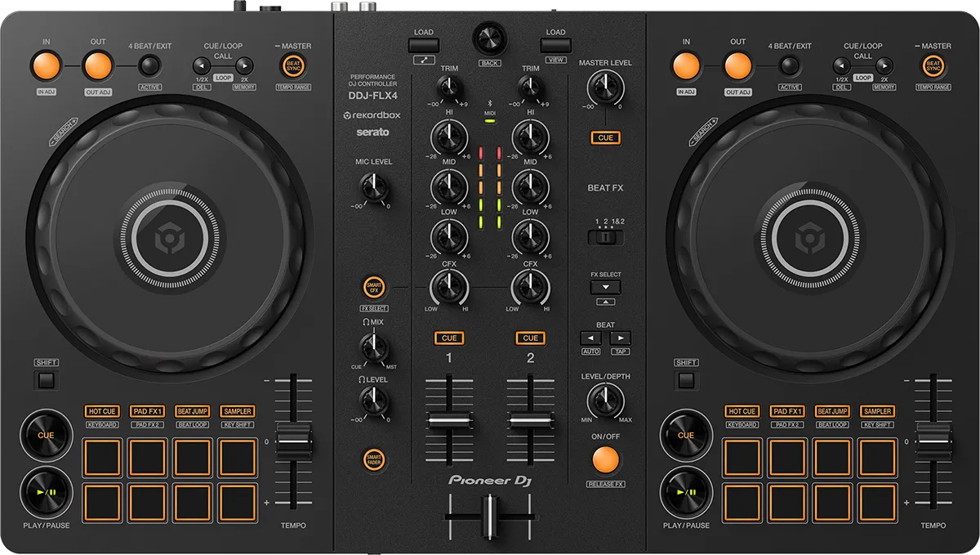Image resolution: width=980 pixels, height=555 pixels.
Task: Toggle BEAT SYNC on the left deck
Action: [292, 65]
